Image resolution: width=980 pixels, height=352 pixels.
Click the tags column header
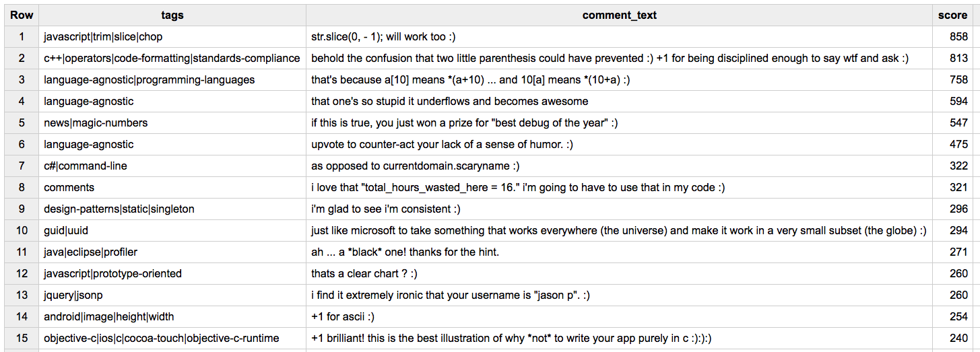(172, 15)
